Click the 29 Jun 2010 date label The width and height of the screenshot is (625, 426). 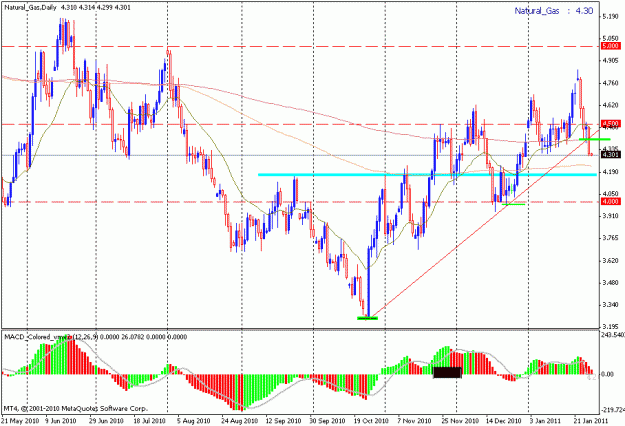tap(105, 421)
